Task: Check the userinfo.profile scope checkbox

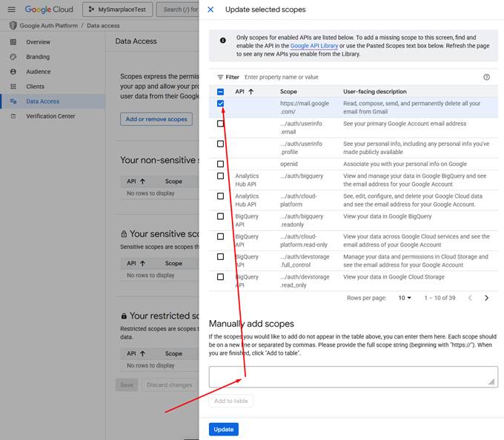Action: [221, 144]
